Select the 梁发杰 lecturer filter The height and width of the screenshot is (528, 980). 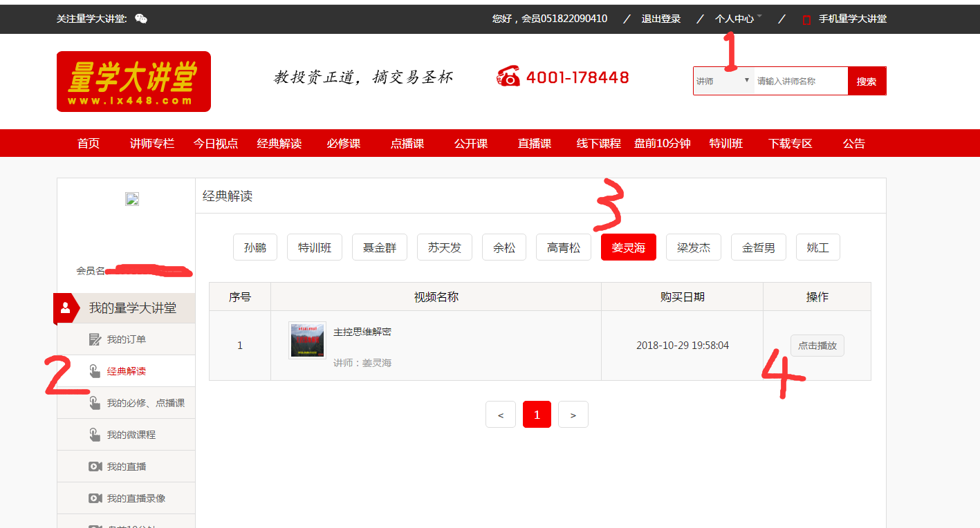point(694,247)
